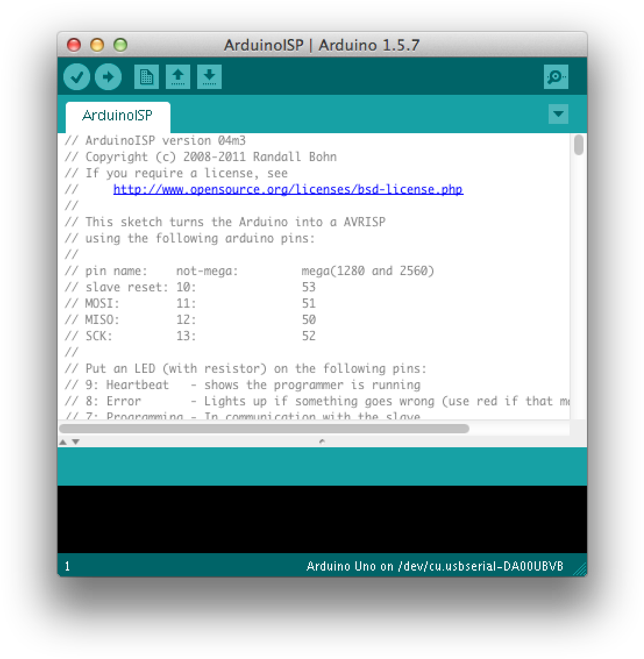Open the bsd-license.php hyperlink

click(288, 189)
